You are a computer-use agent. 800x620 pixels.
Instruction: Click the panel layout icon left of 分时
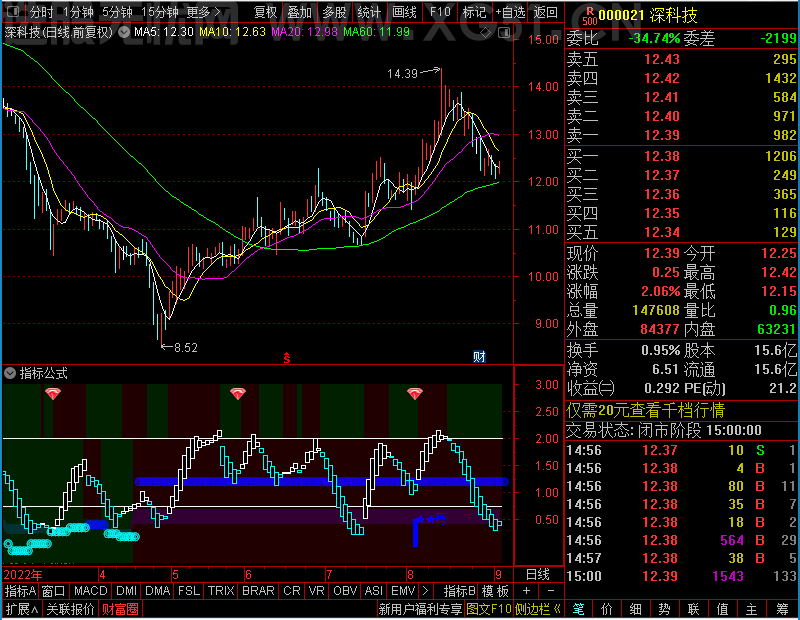14,11
